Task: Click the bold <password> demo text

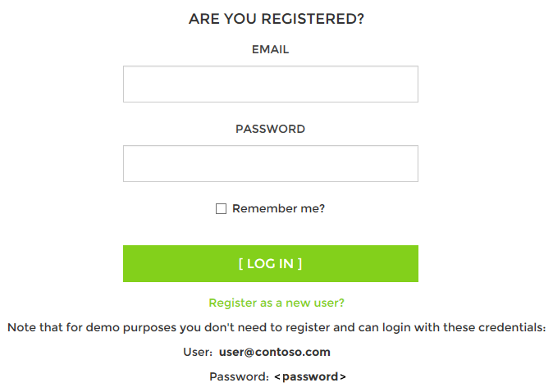Action: pyautogui.click(x=310, y=376)
